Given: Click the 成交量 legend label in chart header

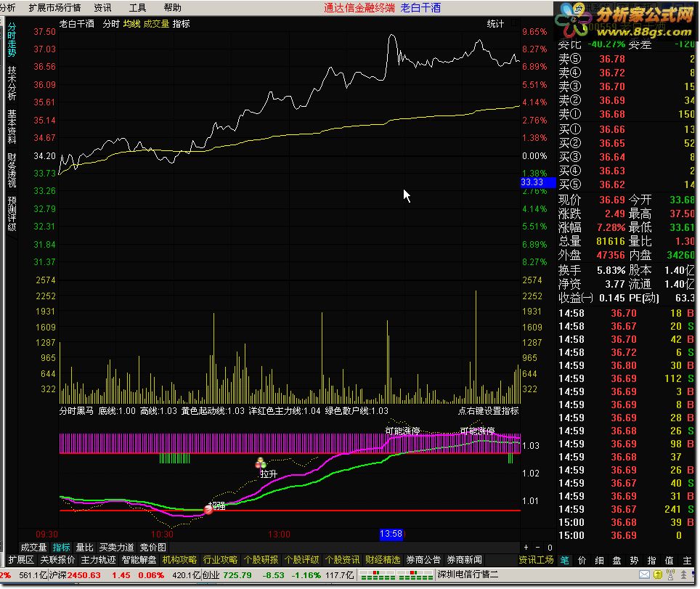Looking at the screenshot, I should click(x=156, y=24).
